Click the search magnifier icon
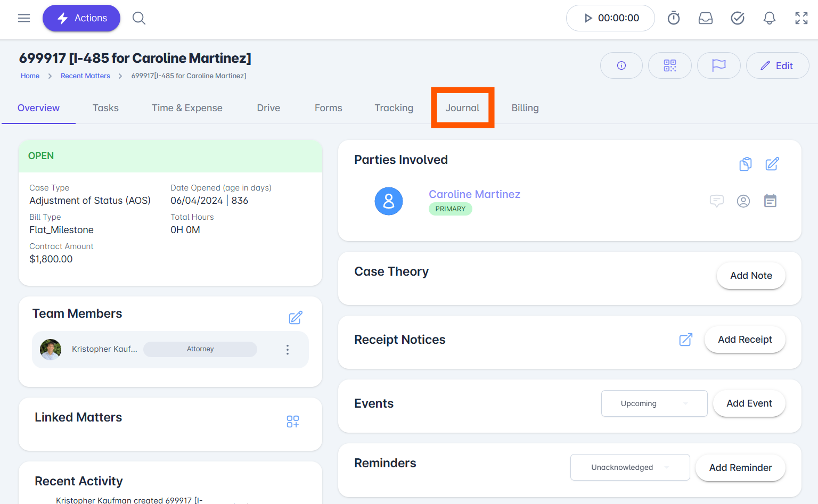The height and width of the screenshot is (504, 818). click(139, 18)
